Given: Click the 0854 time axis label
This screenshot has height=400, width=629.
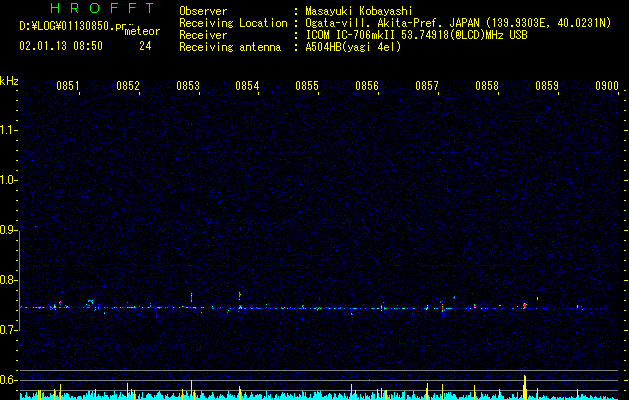Looking at the screenshot, I should [247, 86].
